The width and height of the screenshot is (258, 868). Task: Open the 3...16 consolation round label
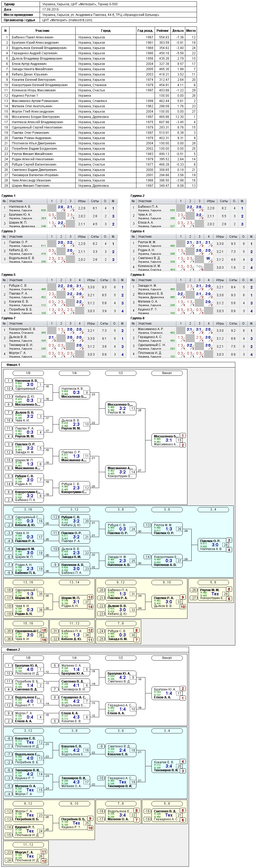pos(28,510)
